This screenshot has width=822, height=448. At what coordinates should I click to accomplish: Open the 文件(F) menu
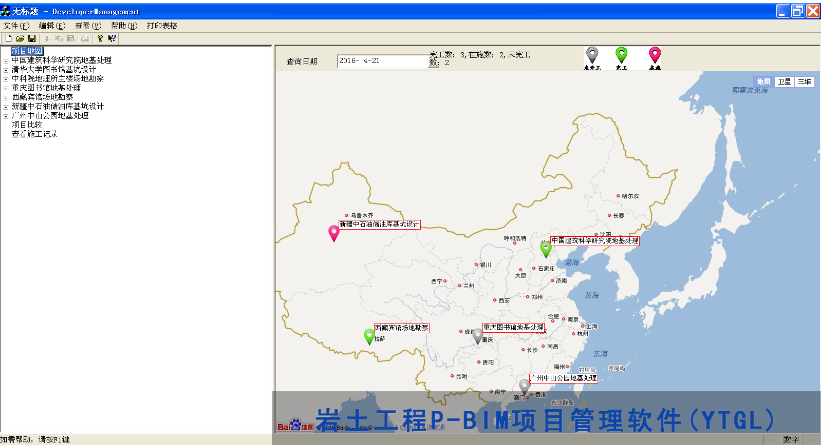coord(17,26)
